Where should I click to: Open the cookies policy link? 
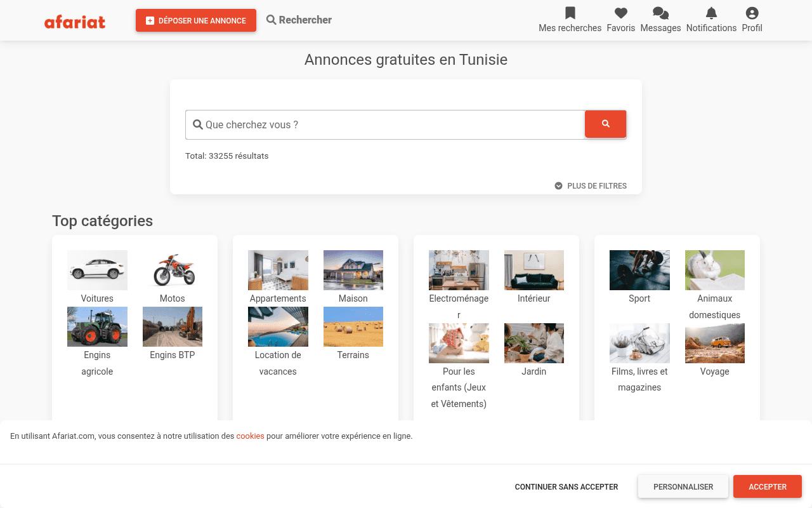(x=250, y=436)
